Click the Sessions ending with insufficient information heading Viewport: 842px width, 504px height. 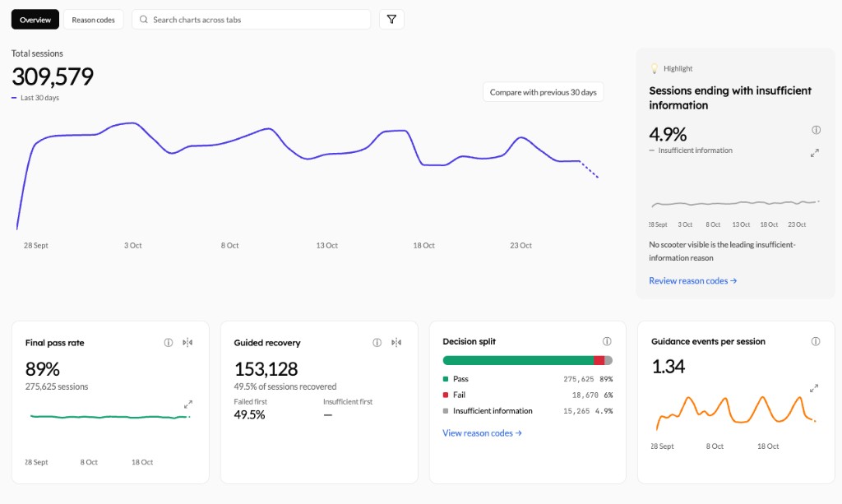point(730,98)
